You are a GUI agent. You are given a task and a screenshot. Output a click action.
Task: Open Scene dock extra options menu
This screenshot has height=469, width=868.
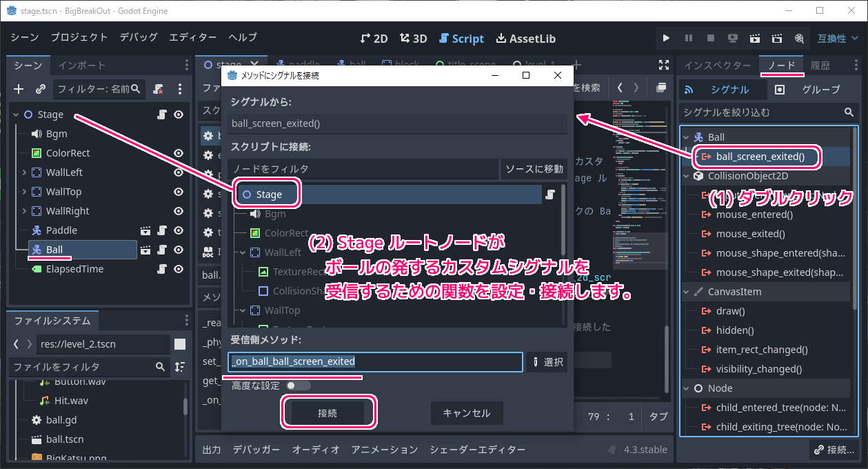(180, 89)
